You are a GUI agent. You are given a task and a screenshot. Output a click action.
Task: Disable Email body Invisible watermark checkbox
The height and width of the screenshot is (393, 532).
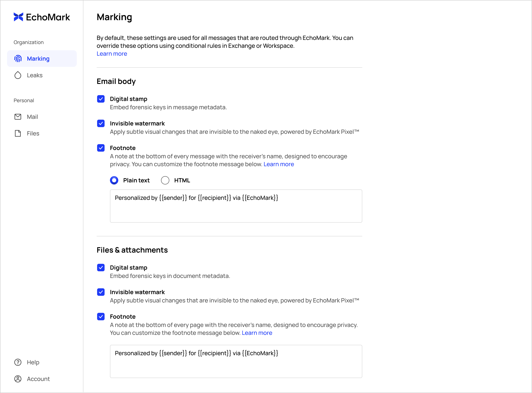click(101, 123)
